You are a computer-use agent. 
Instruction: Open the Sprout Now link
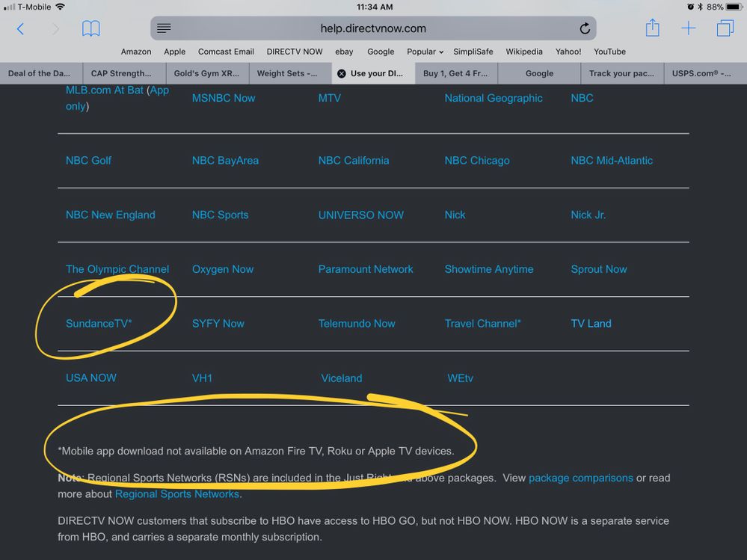pyautogui.click(x=599, y=269)
